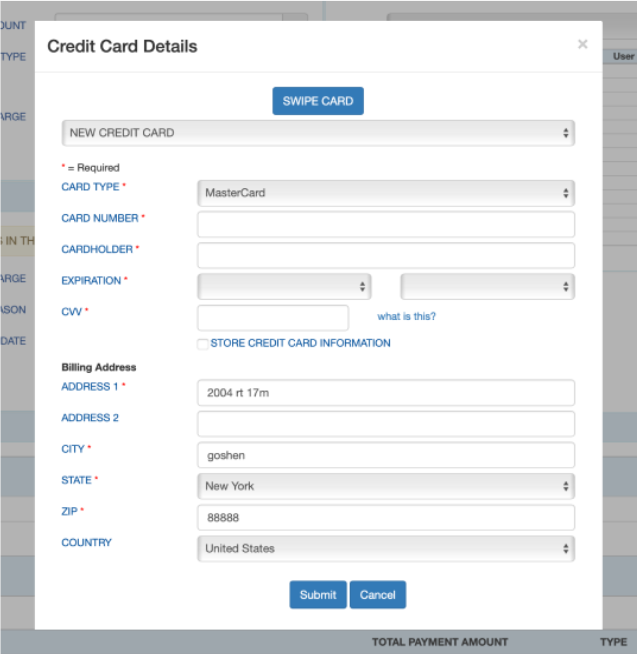
Task: Click the Card Number input field
Action: 386,224
